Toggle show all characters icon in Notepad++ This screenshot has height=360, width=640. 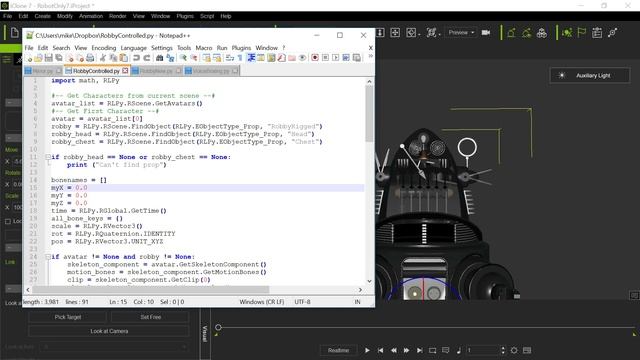coord(240,58)
